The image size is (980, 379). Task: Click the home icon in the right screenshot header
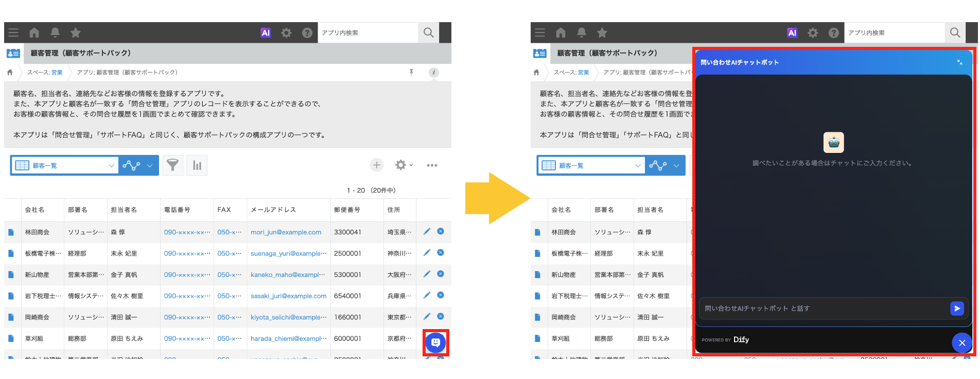point(561,32)
